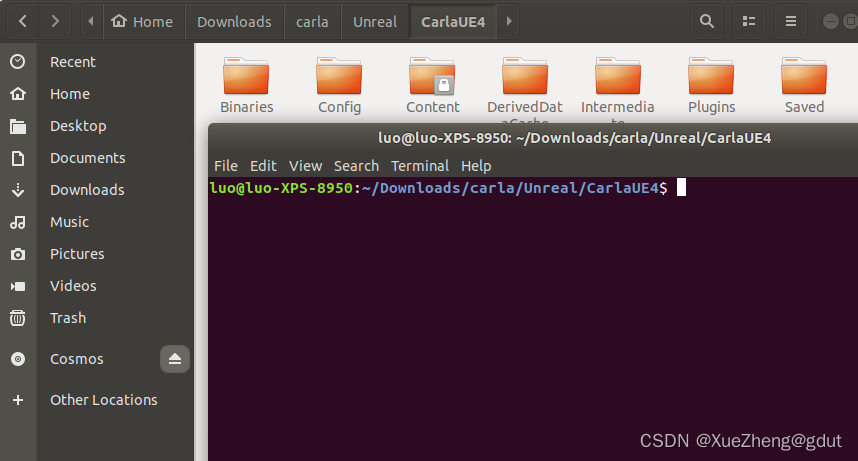858x461 pixels.
Task: Click the Downloads arrow sidebar icon
Action: pyautogui.click(x=18, y=190)
